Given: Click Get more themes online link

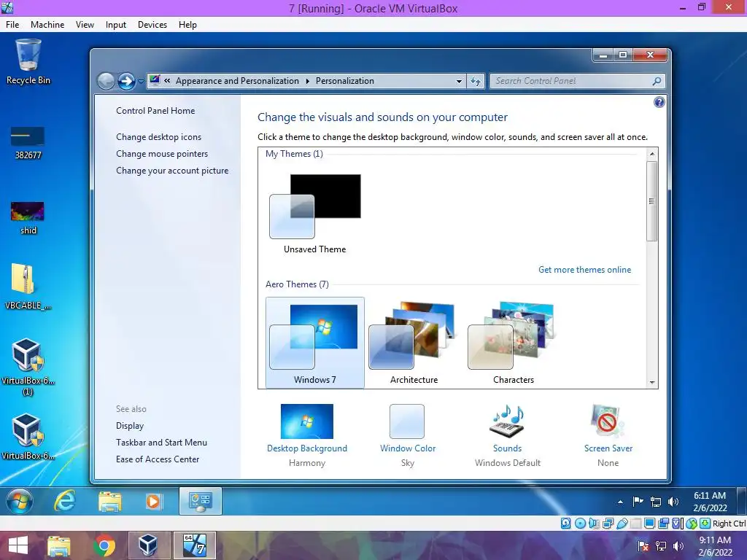Looking at the screenshot, I should click(584, 270).
